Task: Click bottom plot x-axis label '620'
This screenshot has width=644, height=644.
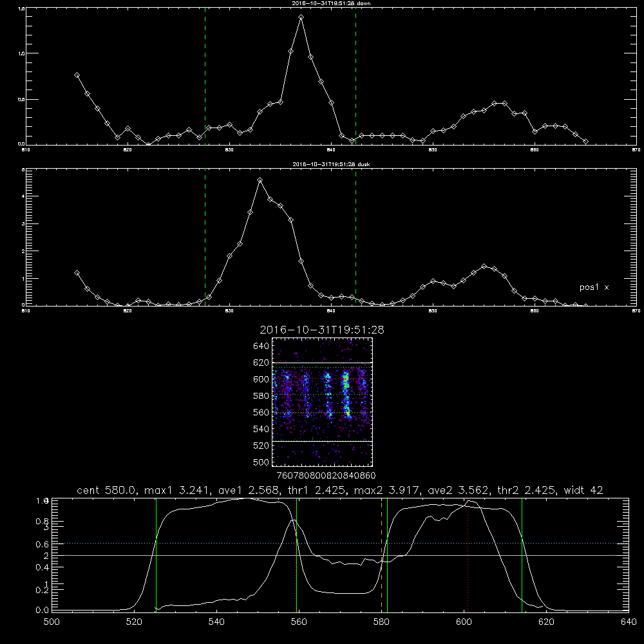Action: [546, 622]
